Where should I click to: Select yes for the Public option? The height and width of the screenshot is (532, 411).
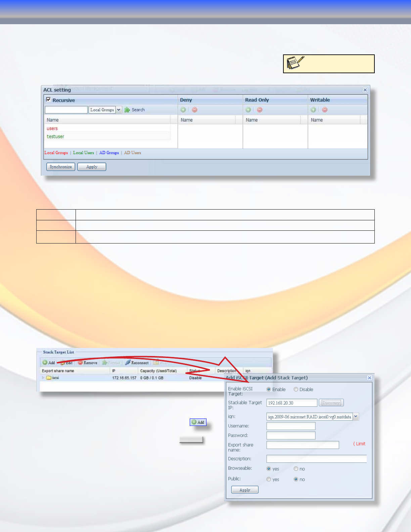(269, 479)
